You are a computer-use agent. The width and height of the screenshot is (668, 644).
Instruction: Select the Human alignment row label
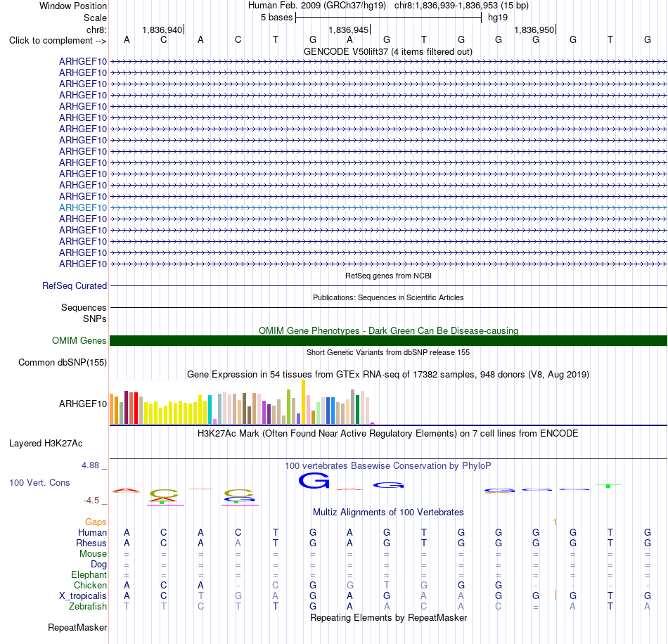pyautogui.click(x=92, y=532)
